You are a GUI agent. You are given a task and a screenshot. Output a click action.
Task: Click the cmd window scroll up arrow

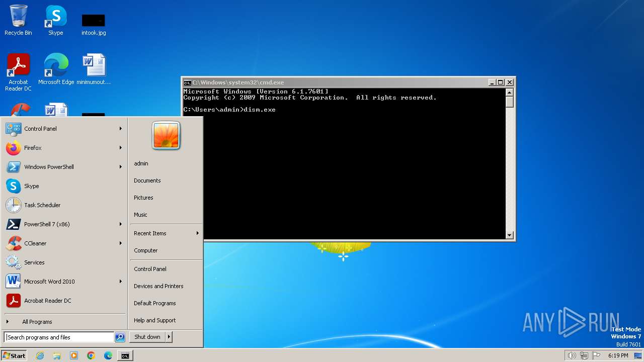coord(509,93)
